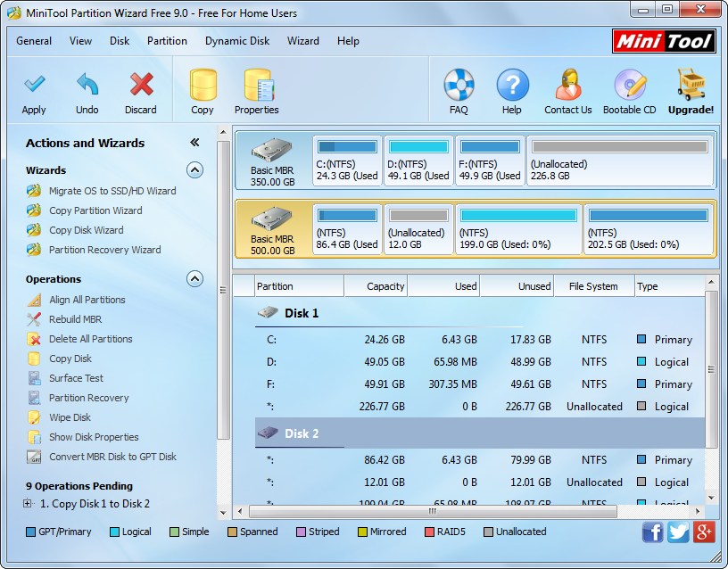Open the Dynamic Disk menu
This screenshot has height=569, width=728.
(x=237, y=41)
